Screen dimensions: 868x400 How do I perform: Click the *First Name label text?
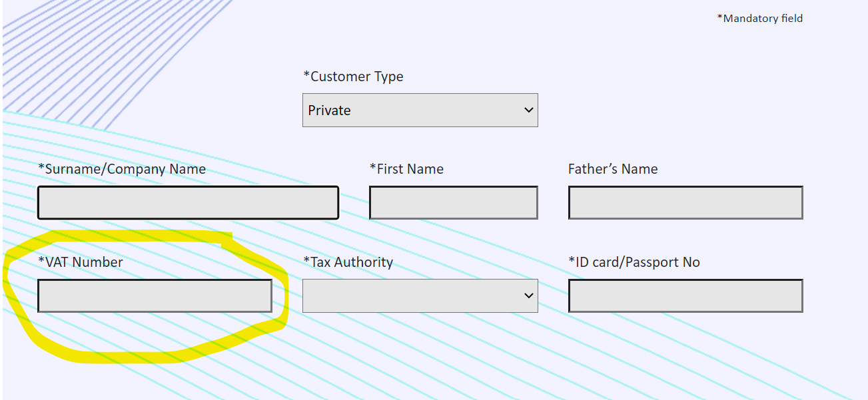[406, 169]
